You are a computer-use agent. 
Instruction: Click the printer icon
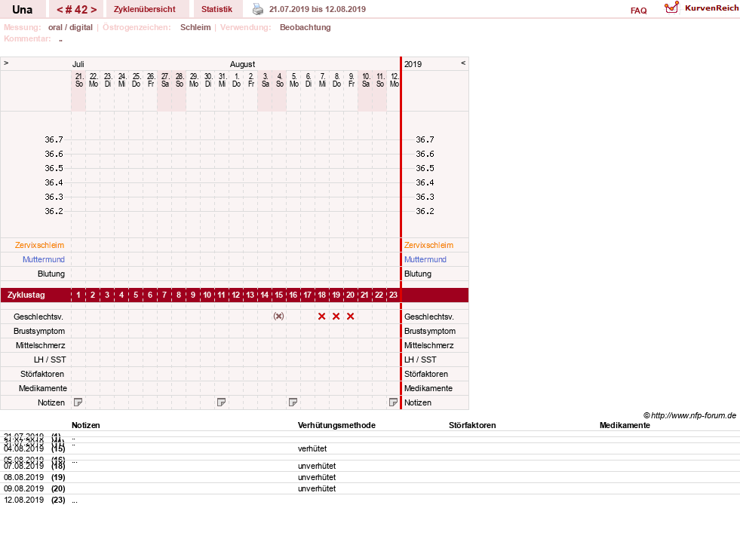tap(258, 9)
